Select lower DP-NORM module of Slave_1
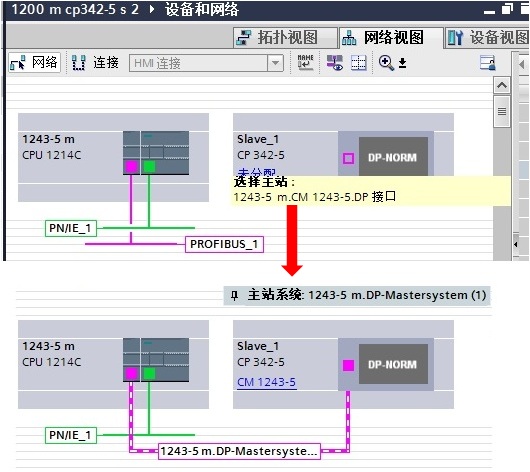Screen dimensions: 530x472 point(393,364)
